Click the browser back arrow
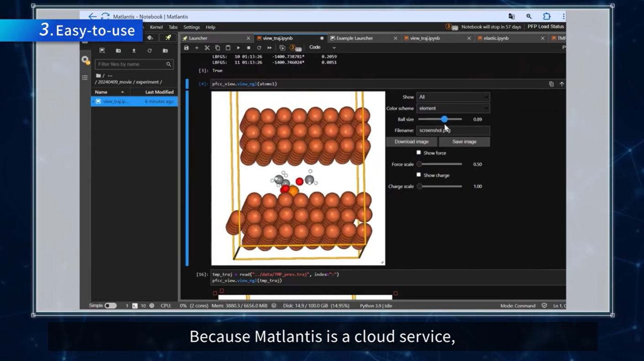 tap(93, 16)
